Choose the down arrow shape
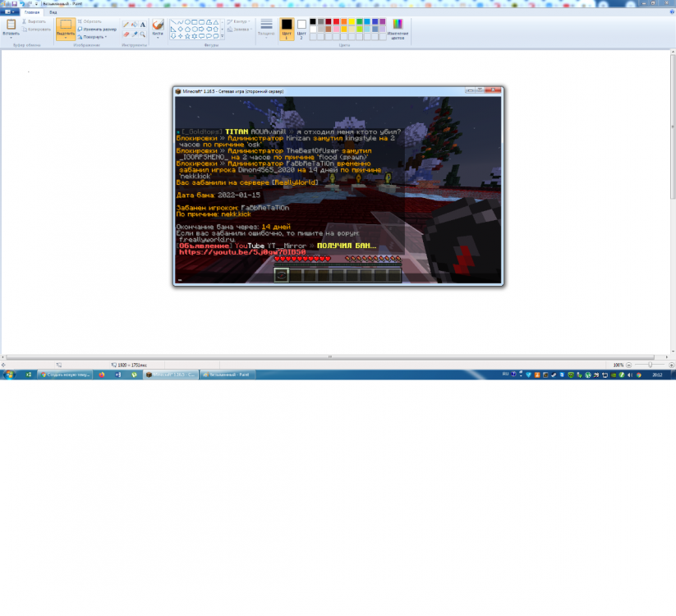 (173, 36)
